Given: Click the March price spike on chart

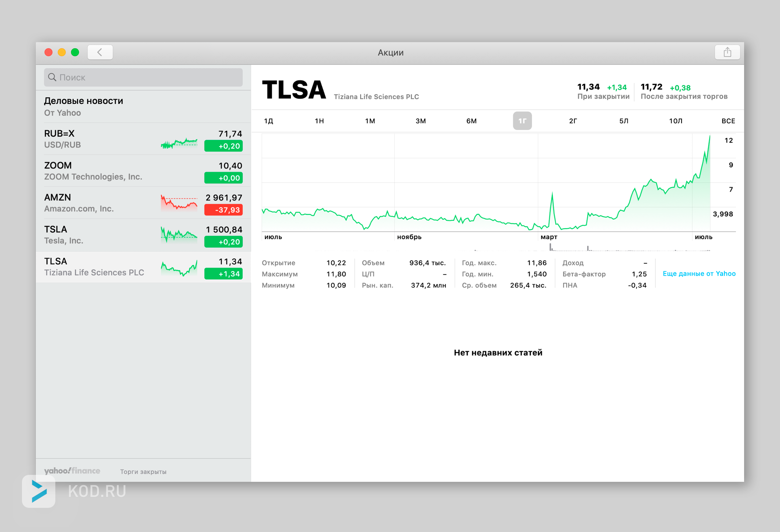Looking at the screenshot, I should (x=552, y=194).
